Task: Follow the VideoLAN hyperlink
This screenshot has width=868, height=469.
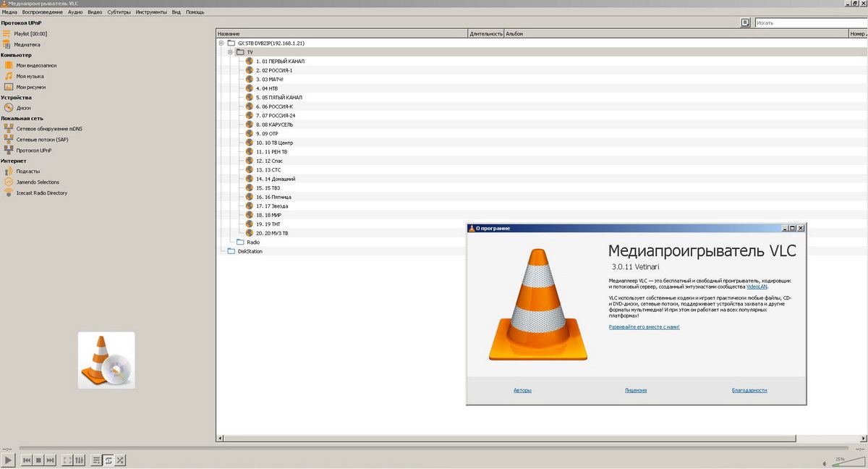Action: coord(757,287)
